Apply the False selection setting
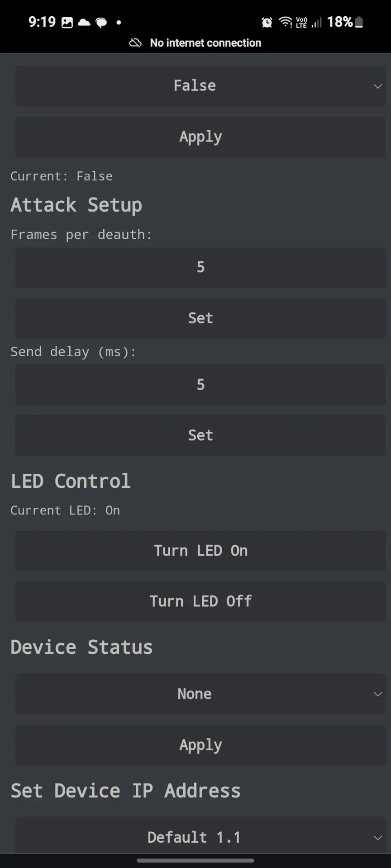 [200, 137]
